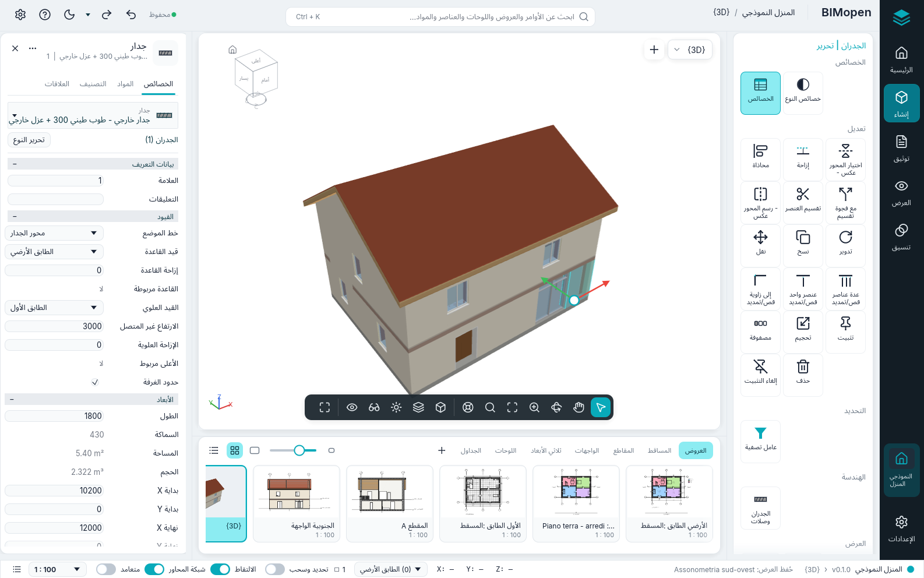Viewport: 924px width, 578px height.
Task: Click the pan hand tool in viewport toolbar
Action: click(x=579, y=407)
